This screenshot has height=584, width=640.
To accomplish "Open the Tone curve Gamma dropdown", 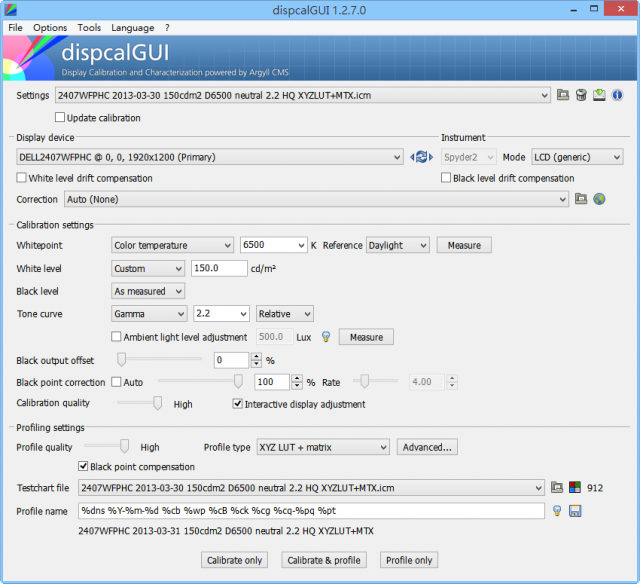I will coord(149,314).
